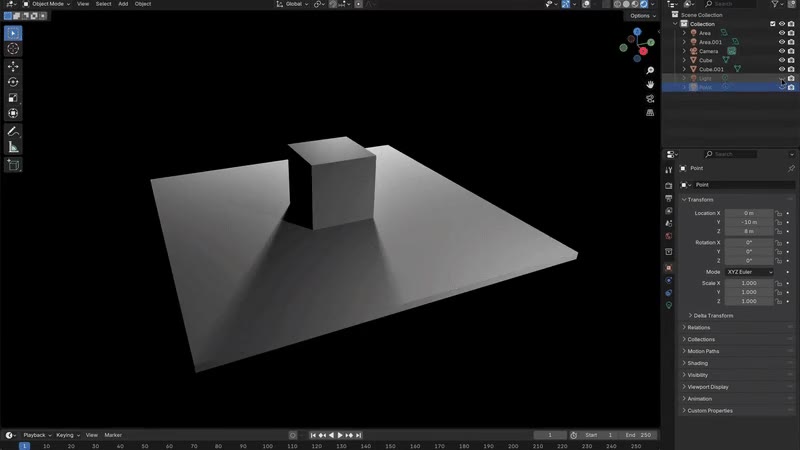The height and width of the screenshot is (450, 800).
Task: Open Global transform orientation dropdown
Action: click(x=292, y=4)
